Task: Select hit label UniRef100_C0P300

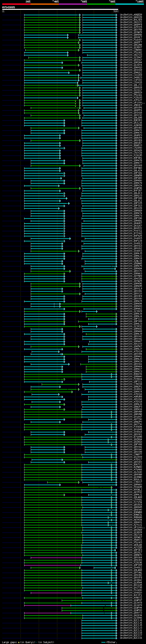Action: 131,80
